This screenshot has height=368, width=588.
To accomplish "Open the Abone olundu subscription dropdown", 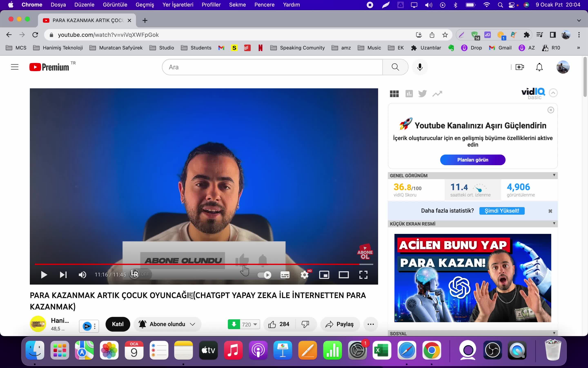I will [x=167, y=324].
